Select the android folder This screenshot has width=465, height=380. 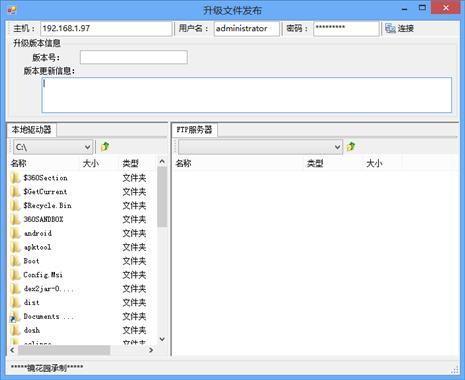(x=37, y=233)
